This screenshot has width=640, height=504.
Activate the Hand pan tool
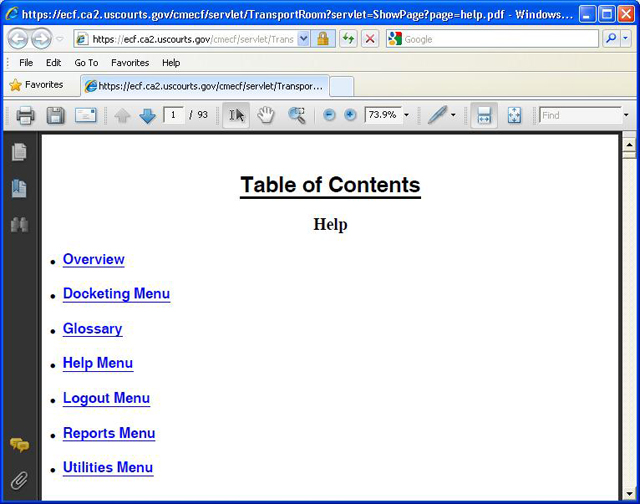click(x=266, y=115)
